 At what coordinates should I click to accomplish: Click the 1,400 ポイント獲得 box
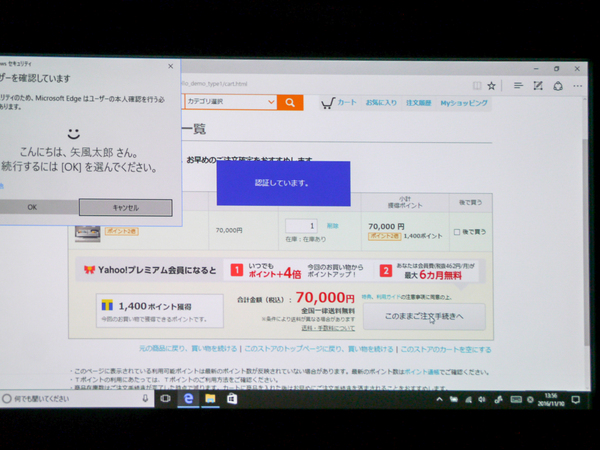tap(160, 311)
